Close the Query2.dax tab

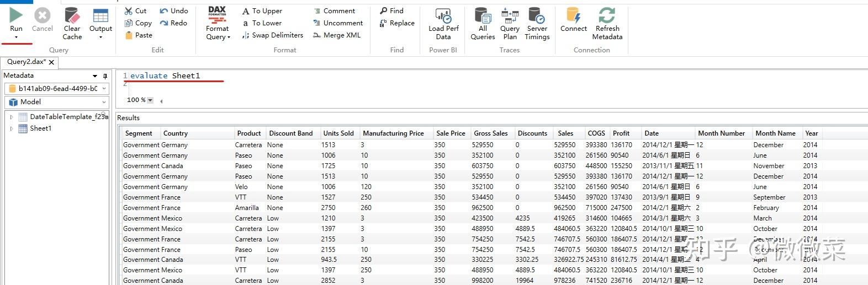[x=51, y=62]
